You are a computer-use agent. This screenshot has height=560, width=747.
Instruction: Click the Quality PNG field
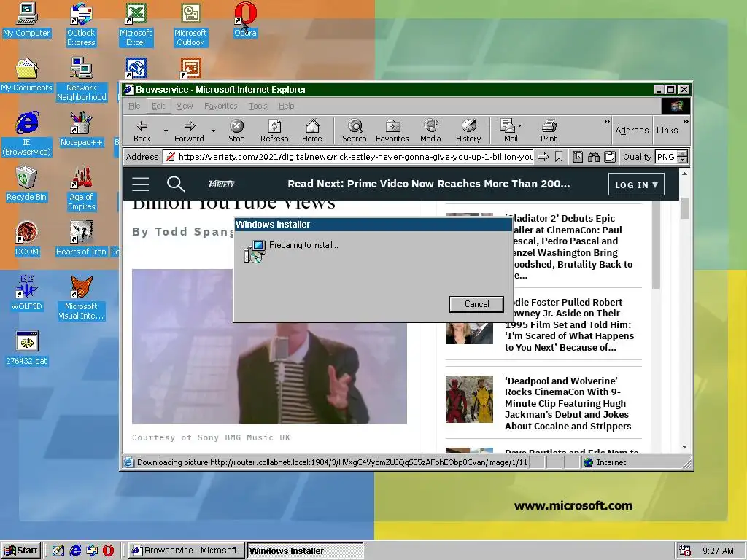pyautogui.click(x=666, y=157)
